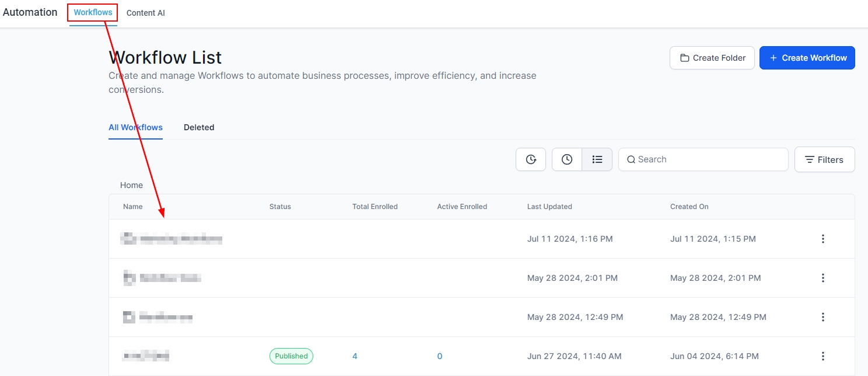Focus the workflow Search input field
This screenshot has width=868, height=376.
pos(709,159)
